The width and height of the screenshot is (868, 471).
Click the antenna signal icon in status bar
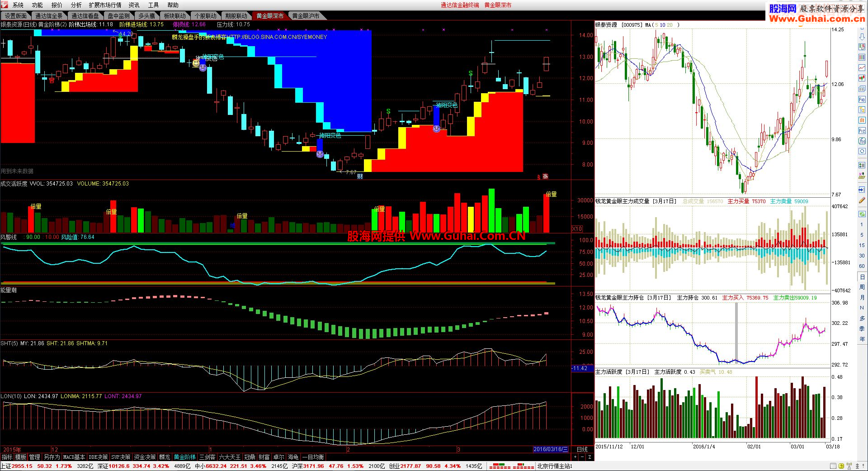tap(849, 466)
